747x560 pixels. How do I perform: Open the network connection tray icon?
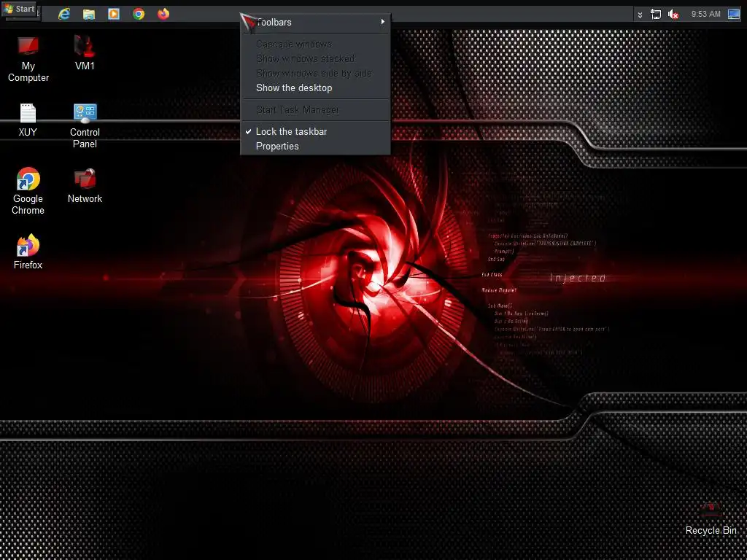point(656,15)
